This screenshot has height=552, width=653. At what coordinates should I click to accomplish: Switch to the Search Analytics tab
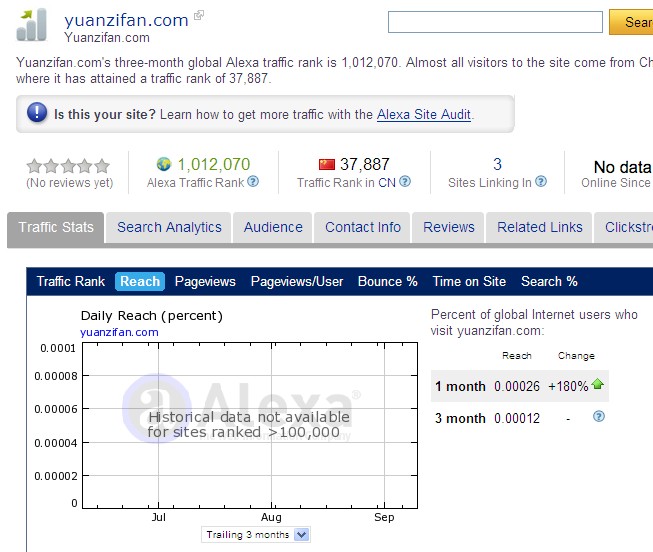(169, 227)
